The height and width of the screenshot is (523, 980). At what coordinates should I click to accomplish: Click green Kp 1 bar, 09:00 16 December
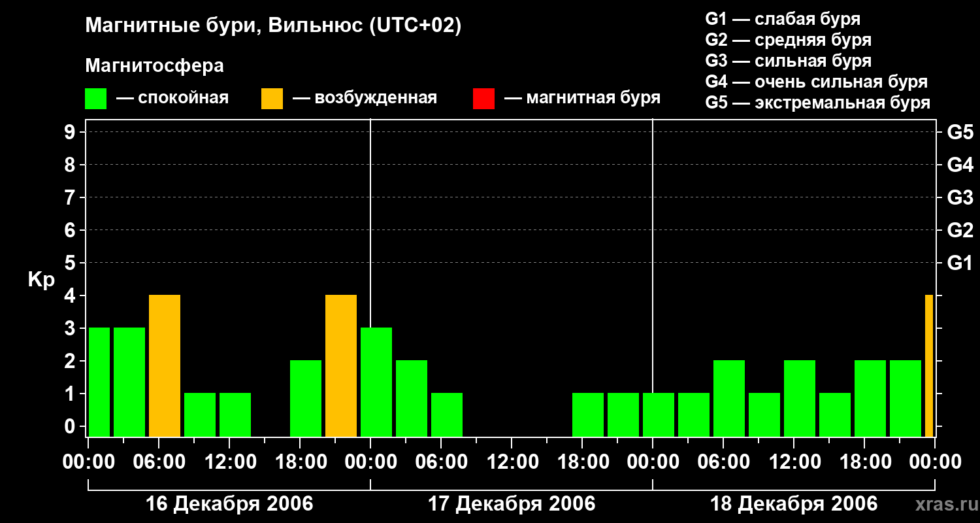pos(200,415)
